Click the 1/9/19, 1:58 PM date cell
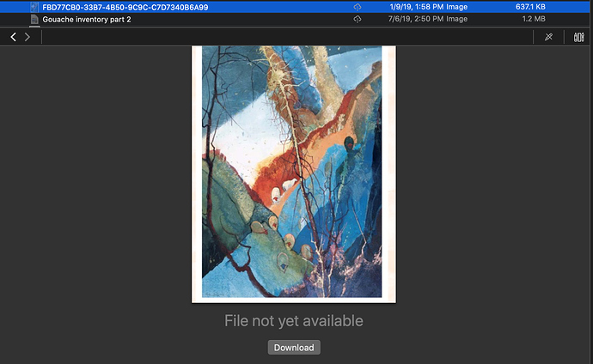 tap(416, 7)
